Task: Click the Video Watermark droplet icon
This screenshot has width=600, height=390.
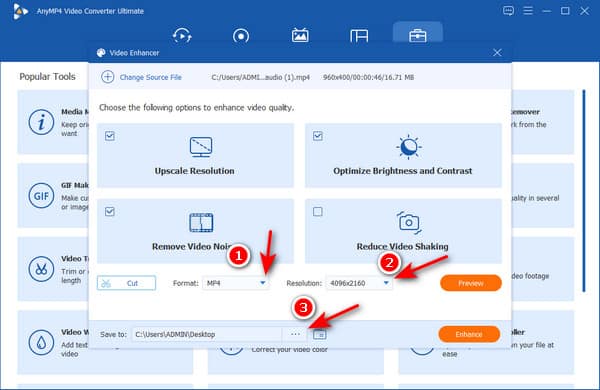Action: [x=41, y=343]
